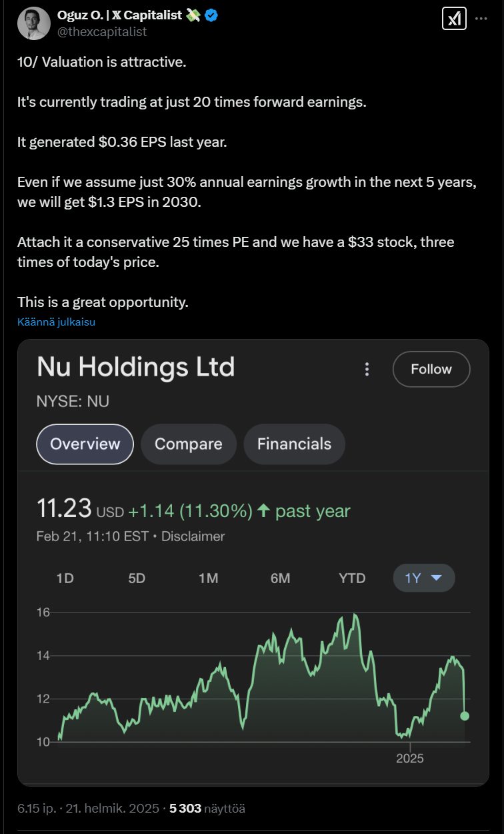The image size is (504, 834).
Task: Open the Financials tab
Action: point(294,444)
